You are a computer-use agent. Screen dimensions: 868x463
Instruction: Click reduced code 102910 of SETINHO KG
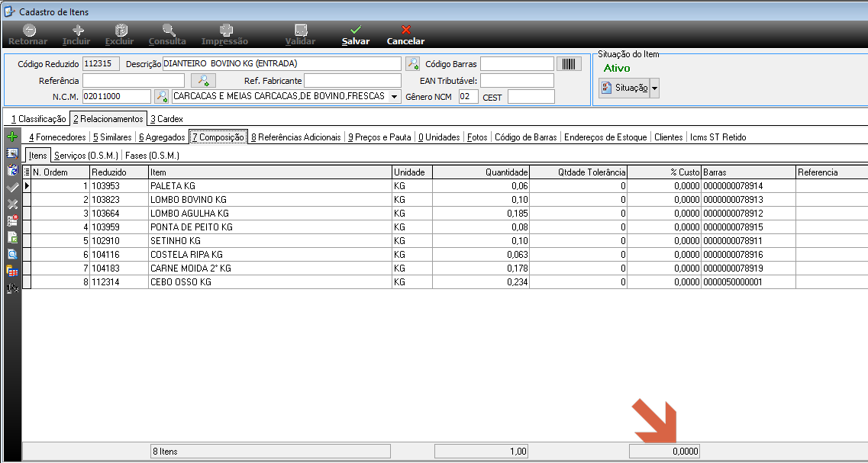(119, 240)
